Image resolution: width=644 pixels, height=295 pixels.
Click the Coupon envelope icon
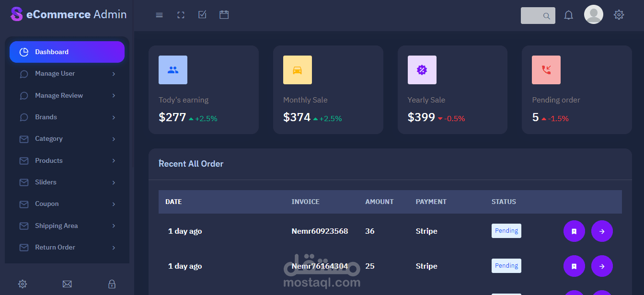point(24,204)
